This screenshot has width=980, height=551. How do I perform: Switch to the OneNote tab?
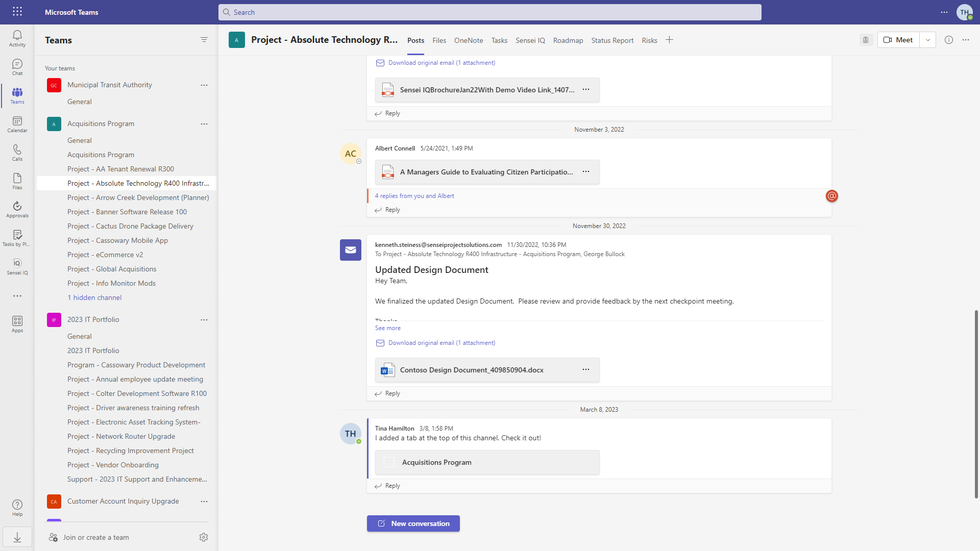[469, 40]
